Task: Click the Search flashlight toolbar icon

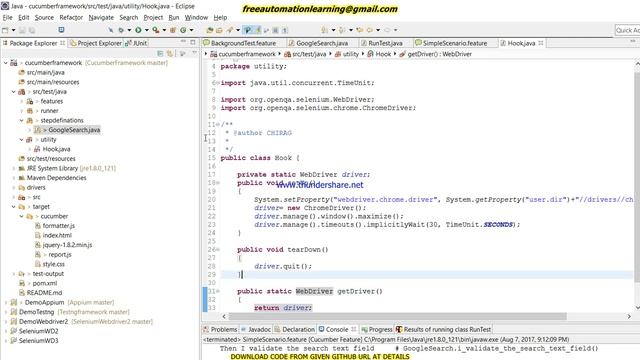Action: (x=230, y=30)
